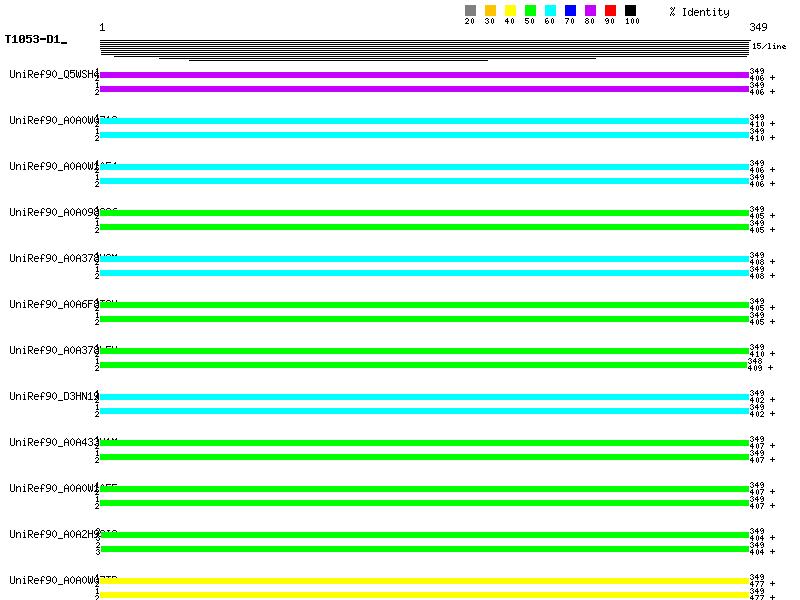The image size is (800, 600).
Task: Open the UniRef90_A0A433 sequence label
Action: 52,442
